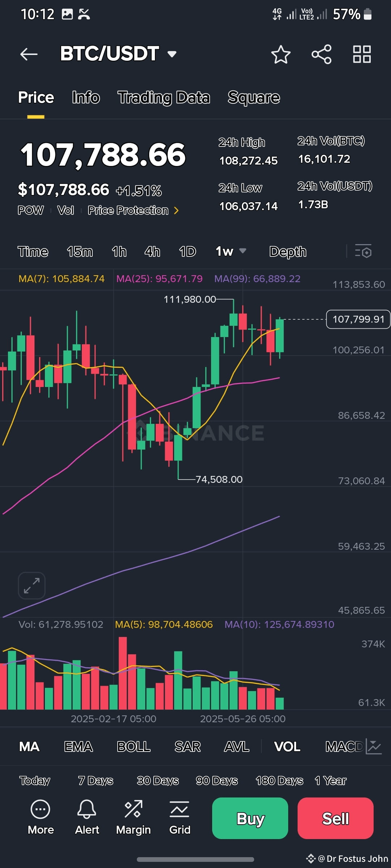
Task: Tap the POW tag
Action: click(31, 210)
